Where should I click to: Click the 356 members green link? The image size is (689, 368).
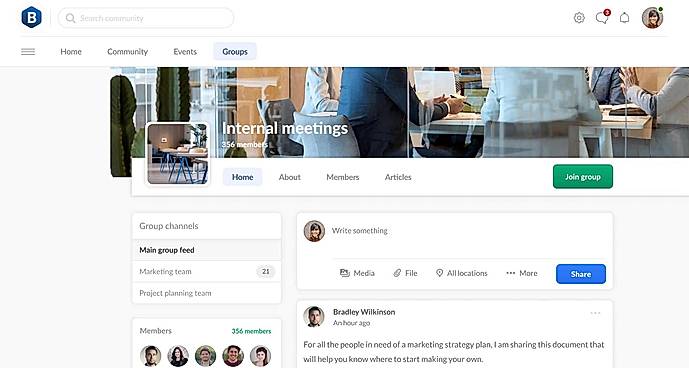pos(251,331)
